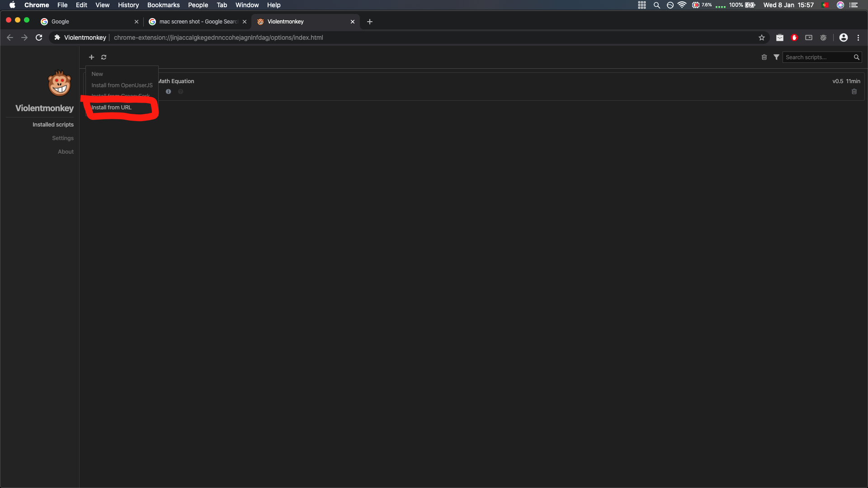Viewport: 868px width, 488px height.
Task: Go to the About sidebar page
Action: click(x=66, y=152)
